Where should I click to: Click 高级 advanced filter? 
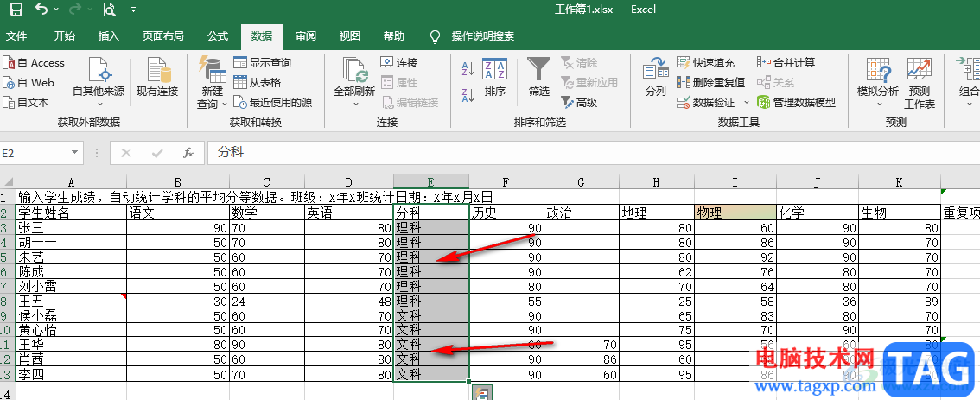pos(579,102)
